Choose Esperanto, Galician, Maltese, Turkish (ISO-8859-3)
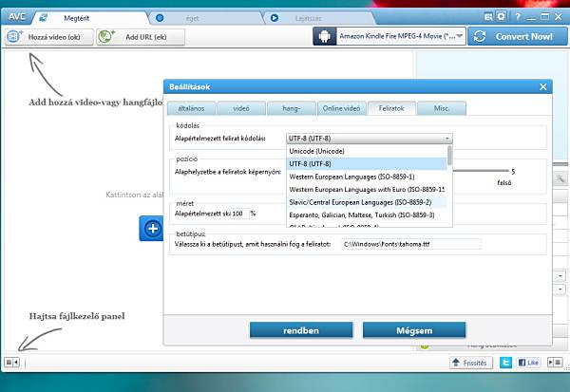 coord(367,215)
